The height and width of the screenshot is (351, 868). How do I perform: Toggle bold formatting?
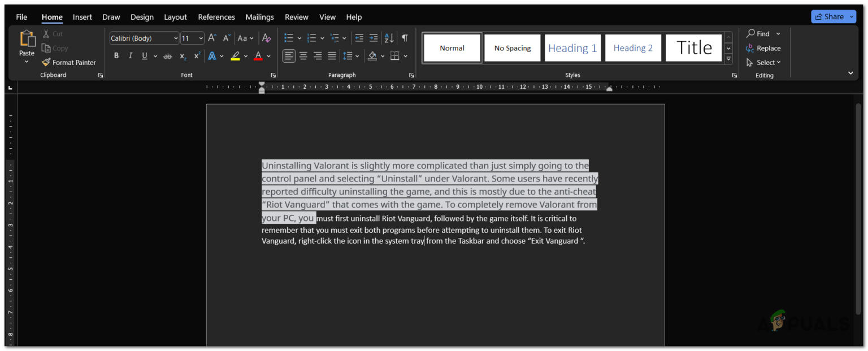pos(116,55)
